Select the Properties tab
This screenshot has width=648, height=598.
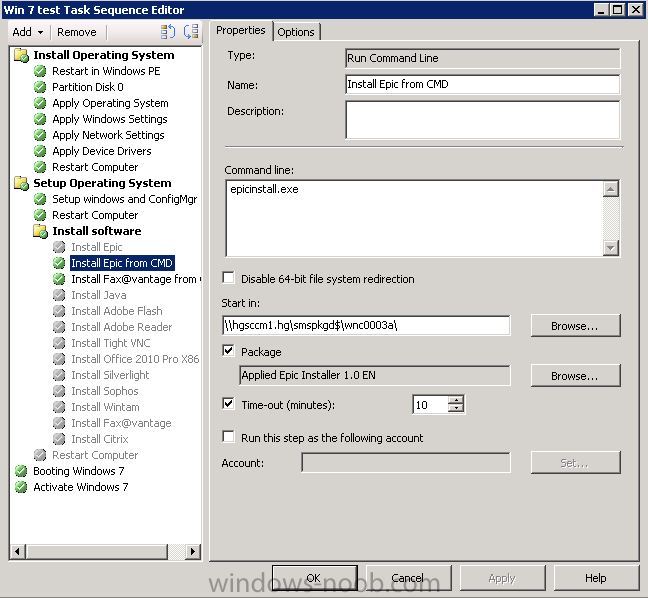pos(241,31)
